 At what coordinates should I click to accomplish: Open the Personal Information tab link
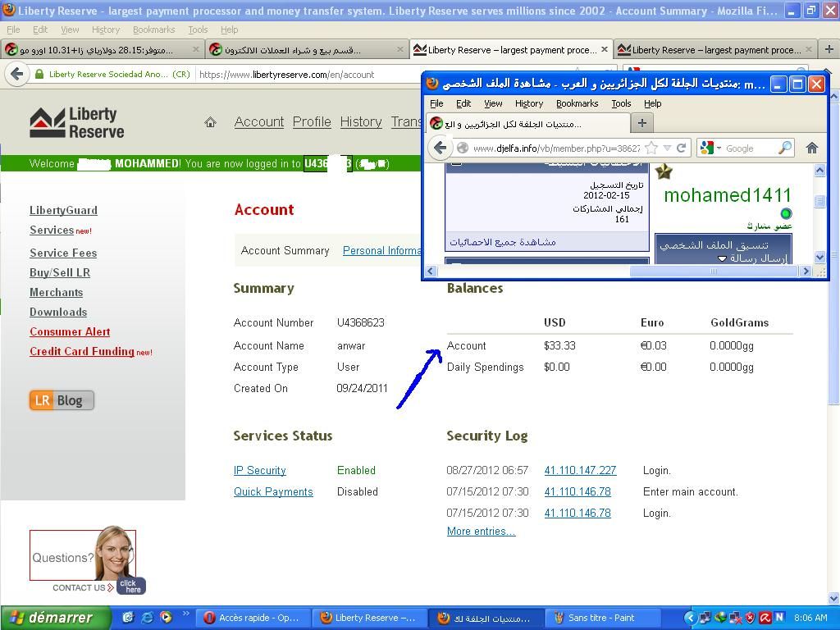coord(382,250)
